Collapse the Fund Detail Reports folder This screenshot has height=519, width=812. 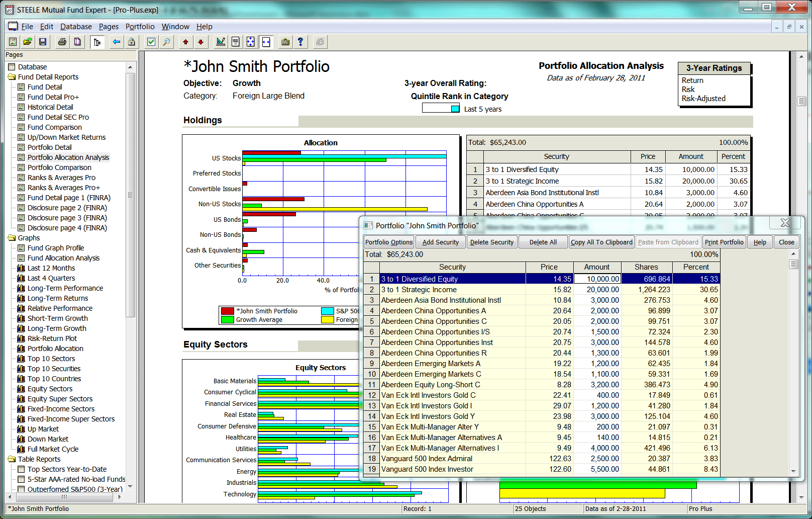tap(12, 77)
